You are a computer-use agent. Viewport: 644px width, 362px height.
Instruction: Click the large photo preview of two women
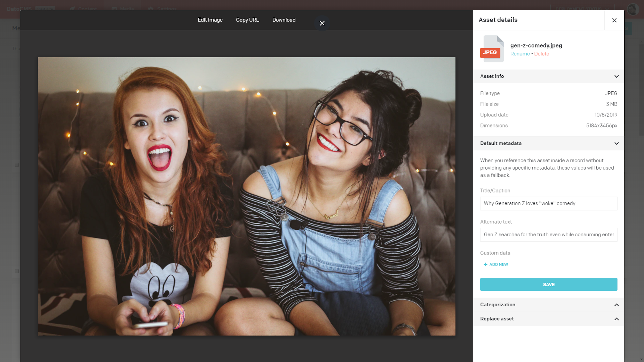pos(247,196)
